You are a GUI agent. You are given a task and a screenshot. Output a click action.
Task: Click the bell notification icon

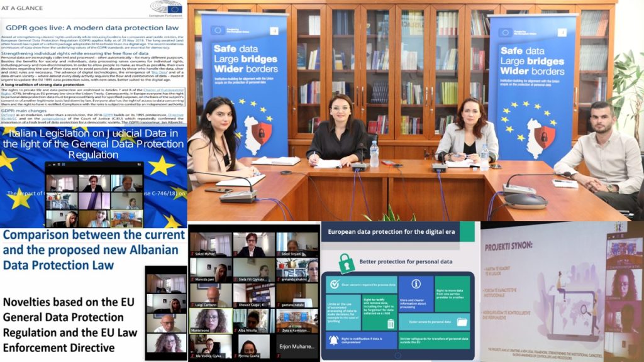pos(334,340)
